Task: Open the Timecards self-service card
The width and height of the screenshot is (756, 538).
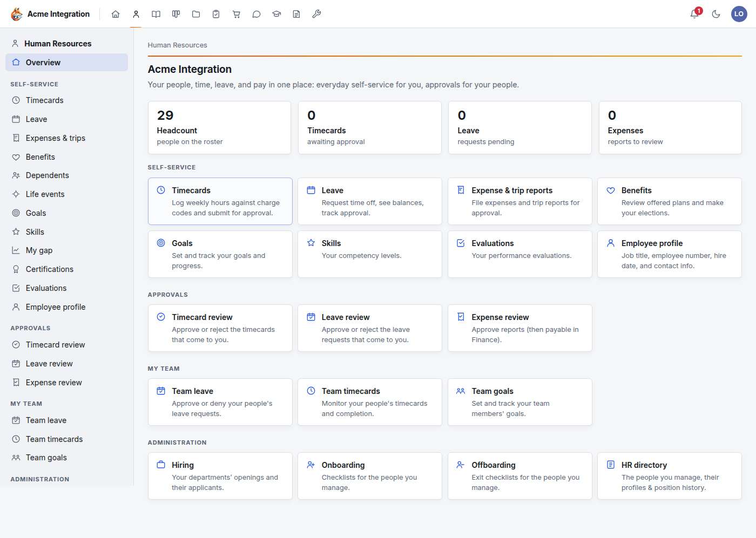Action: click(220, 201)
